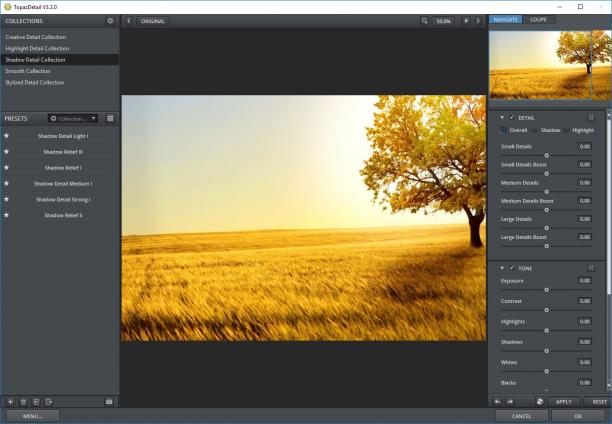Click the Topaz Detail title bar logo
Screen dimensions: 612x424
click(7, 7)
